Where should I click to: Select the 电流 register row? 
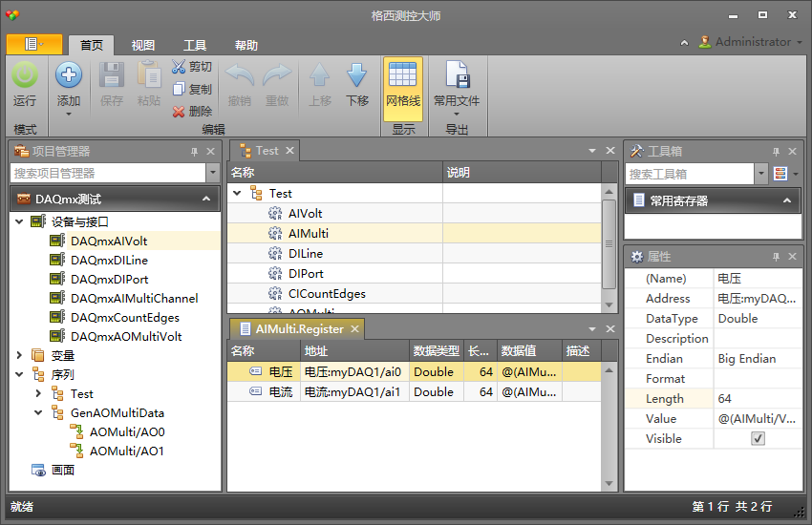(x=414, y=392)
